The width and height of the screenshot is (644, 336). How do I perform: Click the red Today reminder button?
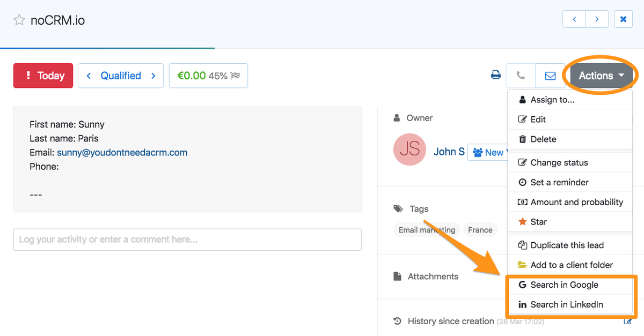(x=43, y=76)
